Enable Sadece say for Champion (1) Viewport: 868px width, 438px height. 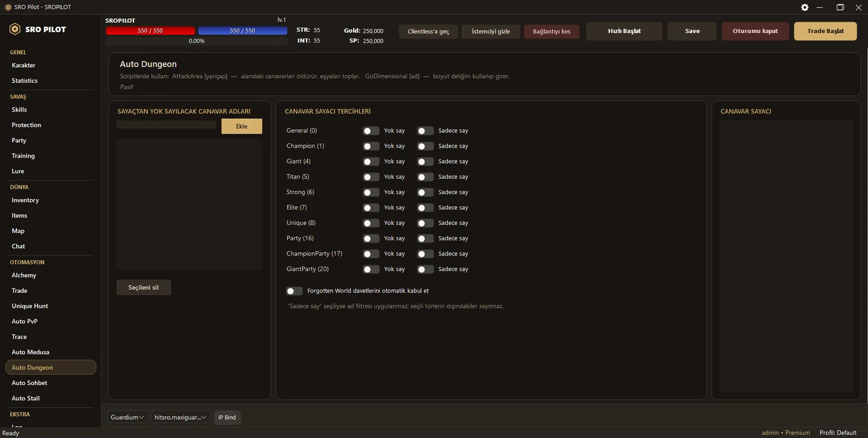tap(425, 146)
